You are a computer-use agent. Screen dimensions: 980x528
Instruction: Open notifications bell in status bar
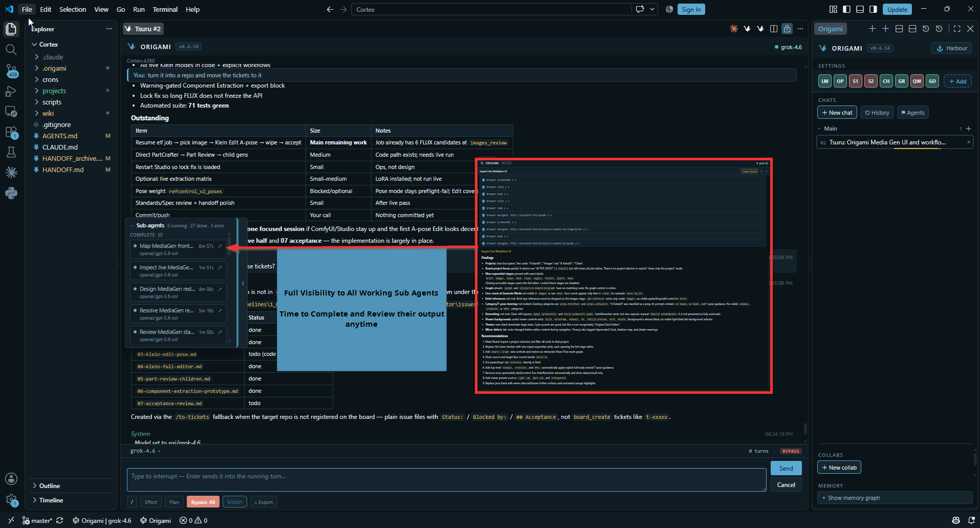click(971, 520)
